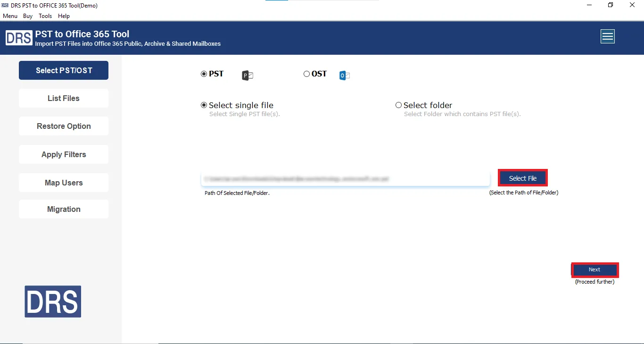Close the DRS tool window
Screen dimensions: 644x344
[x=632, y=5]
